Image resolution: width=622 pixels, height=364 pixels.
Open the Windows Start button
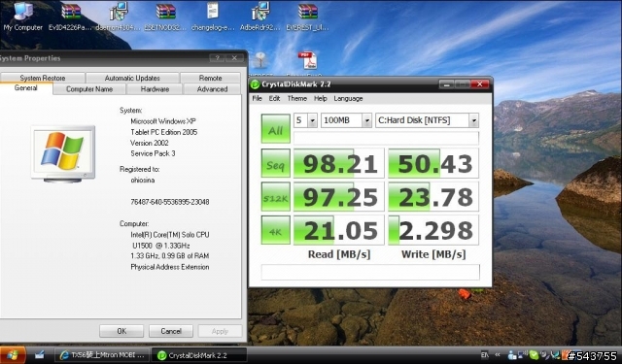tap(13, 354)
